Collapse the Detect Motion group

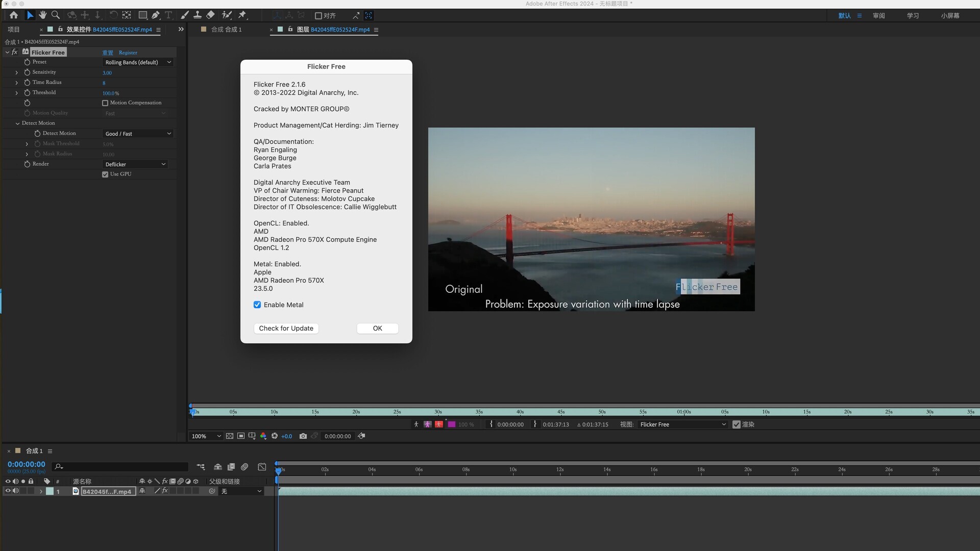coord(17,123)
